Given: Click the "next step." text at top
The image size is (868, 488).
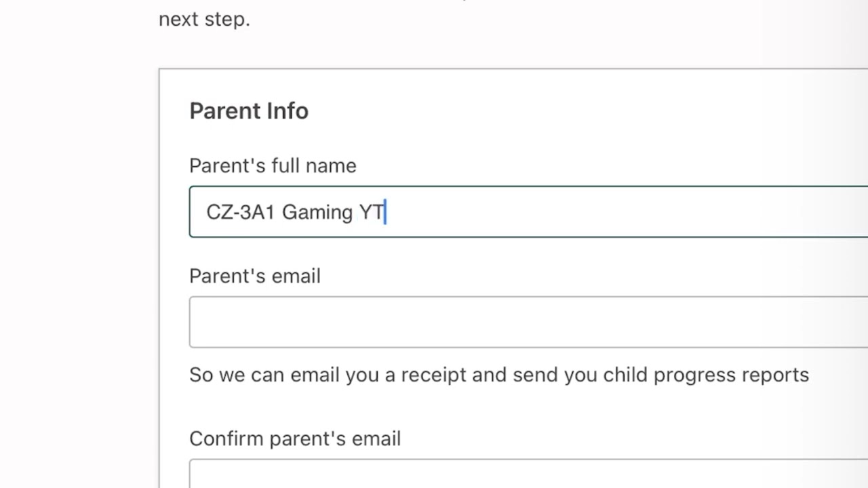Looking at the screenshot, I should 204,20.
